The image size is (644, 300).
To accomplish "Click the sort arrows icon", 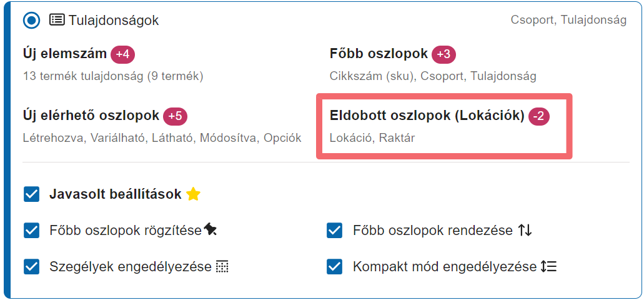I will [525, 231].
